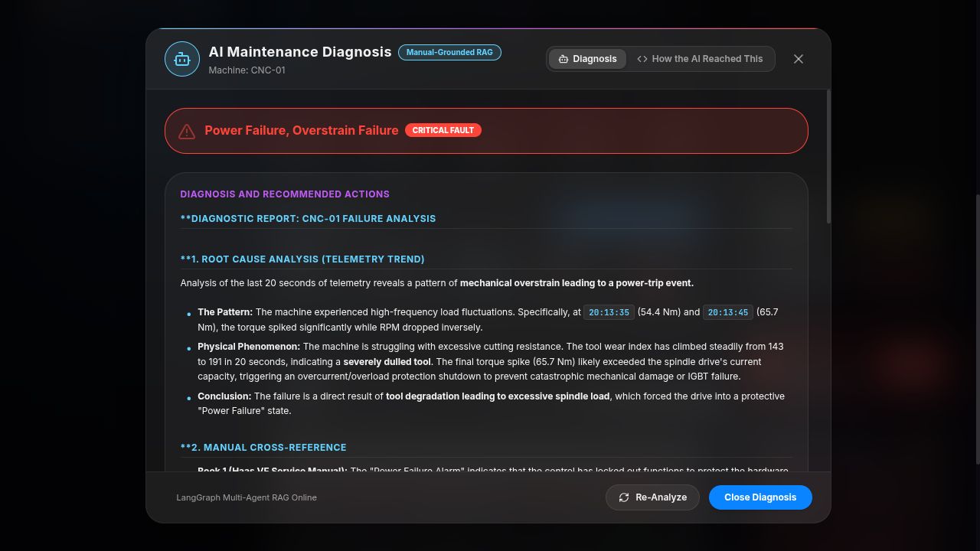Click the robot icon in the dialog header

(x=182, y=59)
